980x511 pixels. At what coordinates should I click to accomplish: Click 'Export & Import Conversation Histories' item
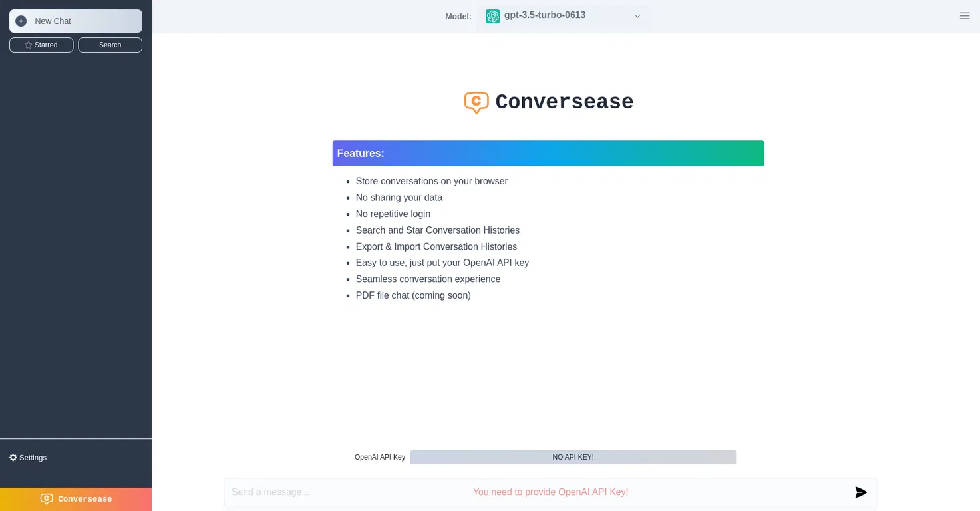436,246
